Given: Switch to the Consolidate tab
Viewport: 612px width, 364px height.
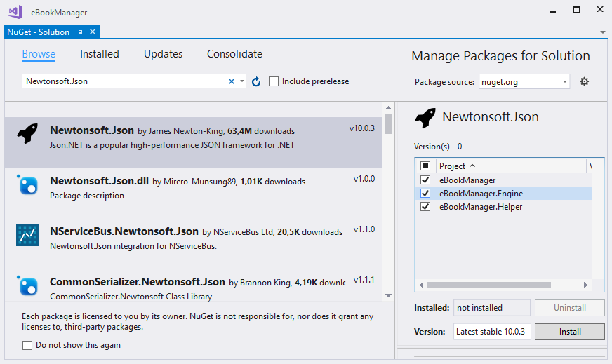Looking at the screenshot, I should click(x=234, y=54).
